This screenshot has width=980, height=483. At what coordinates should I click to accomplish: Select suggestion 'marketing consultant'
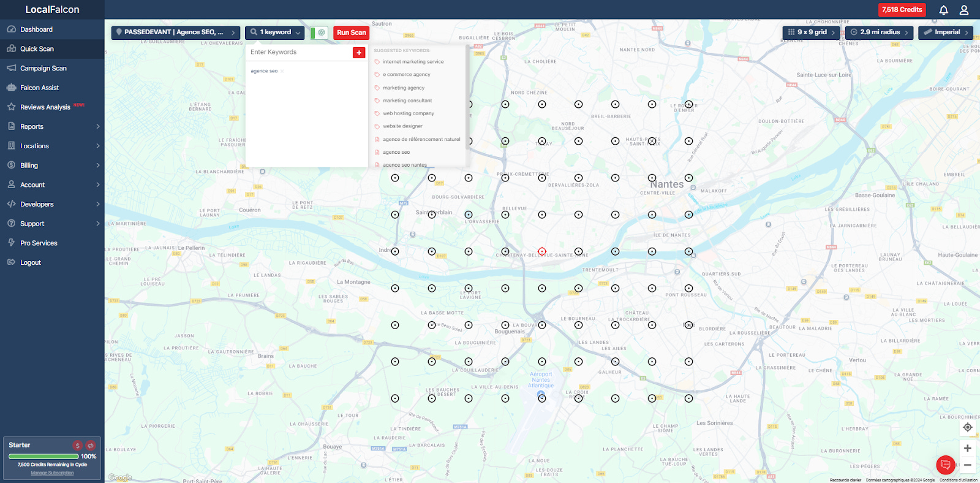407,101
